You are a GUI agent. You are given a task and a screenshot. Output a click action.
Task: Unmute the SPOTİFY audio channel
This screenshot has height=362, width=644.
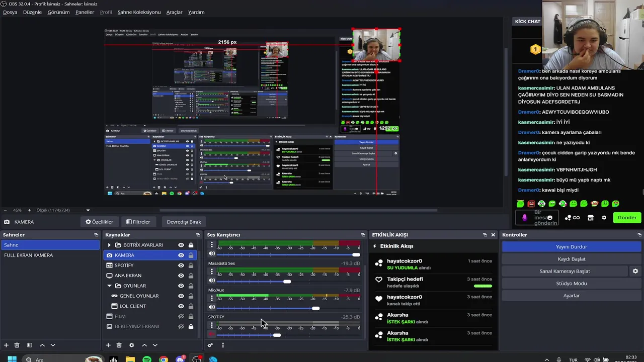[212, 334]
